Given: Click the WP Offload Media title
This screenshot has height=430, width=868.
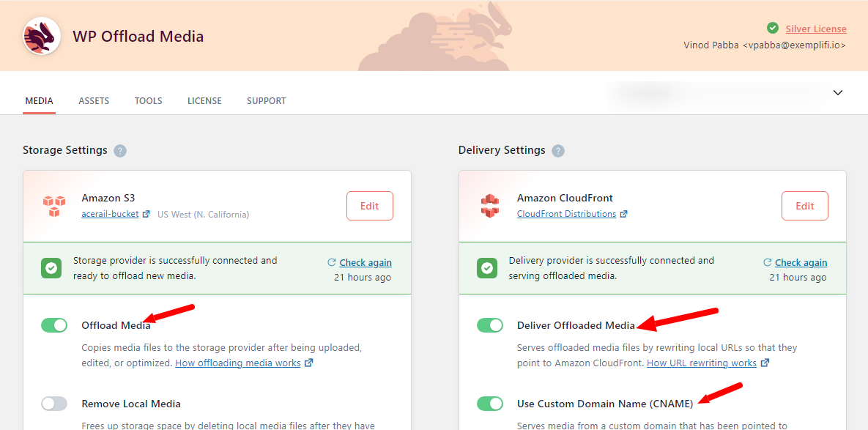Looking at the screenshot, I should pos(138,37).
